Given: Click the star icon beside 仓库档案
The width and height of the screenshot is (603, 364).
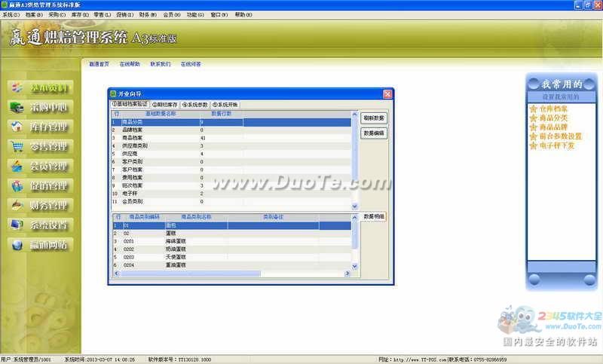Looking at the screenshot, I should pyautogui.click(x=533, y=109).
